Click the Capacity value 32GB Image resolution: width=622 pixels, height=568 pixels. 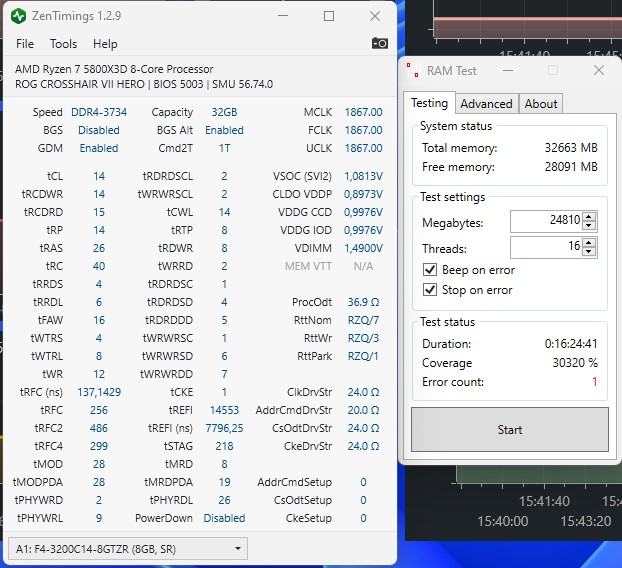coord(224,112)
